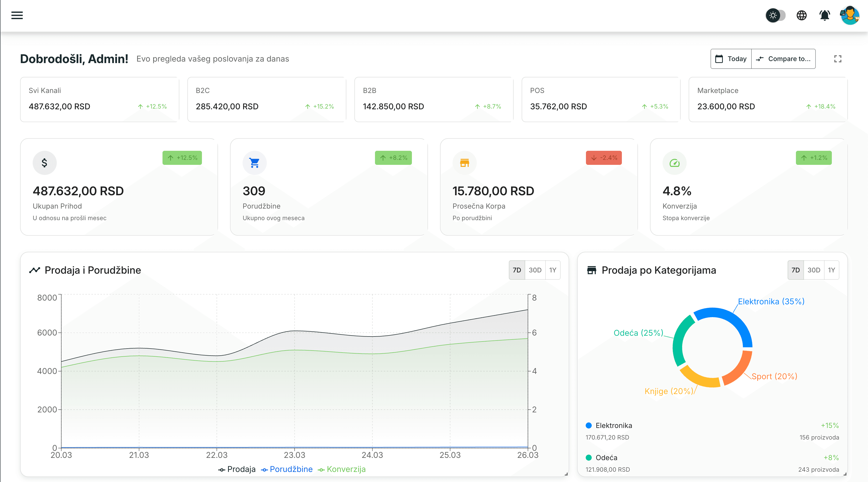Enter fullscreen via the expand icon
Viewport: 868px width, 482px height.
[838, 59]
